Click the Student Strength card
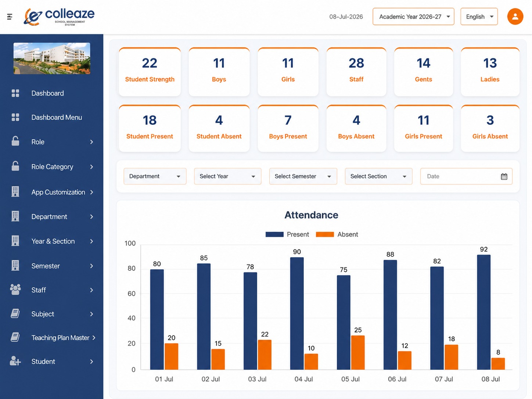 (150, 72)
